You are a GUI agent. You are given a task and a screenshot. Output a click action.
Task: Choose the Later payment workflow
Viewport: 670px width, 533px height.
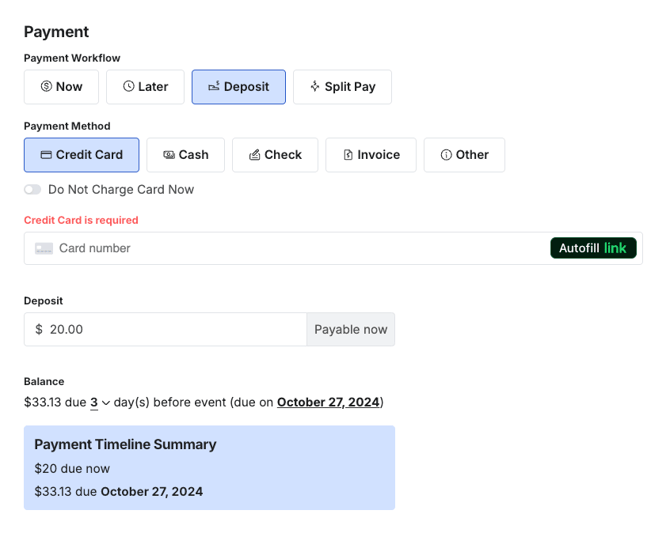(145, 87)
